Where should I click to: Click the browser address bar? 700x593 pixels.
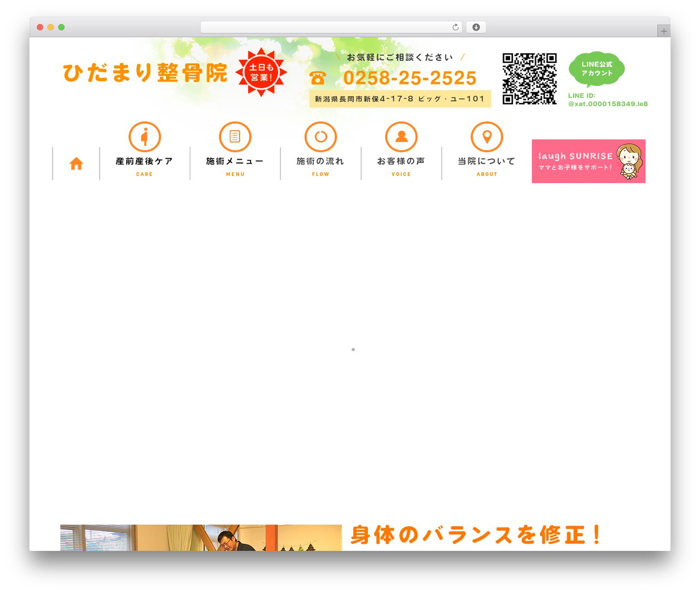click(x=331, y=27)
